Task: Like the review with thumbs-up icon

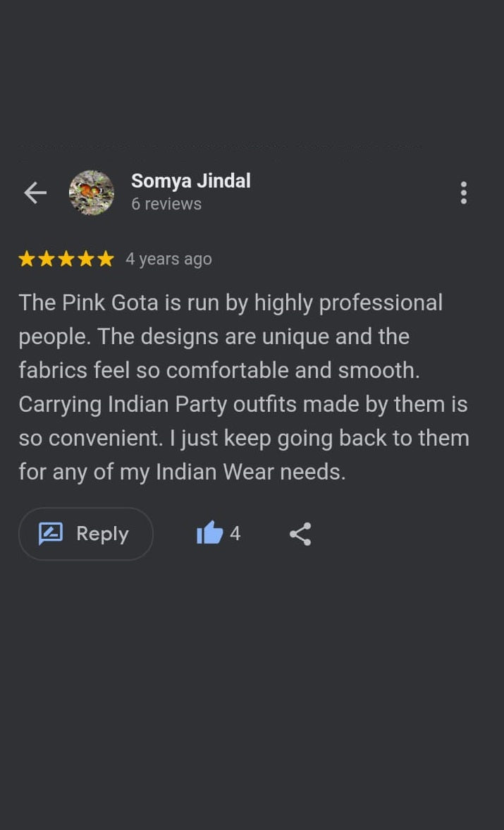Action: click(209, 533)
